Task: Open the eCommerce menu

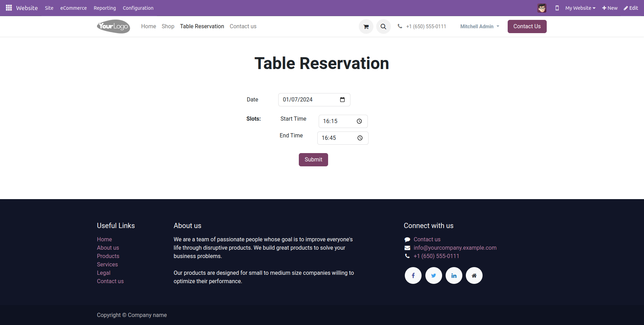Action: point(73,8)
